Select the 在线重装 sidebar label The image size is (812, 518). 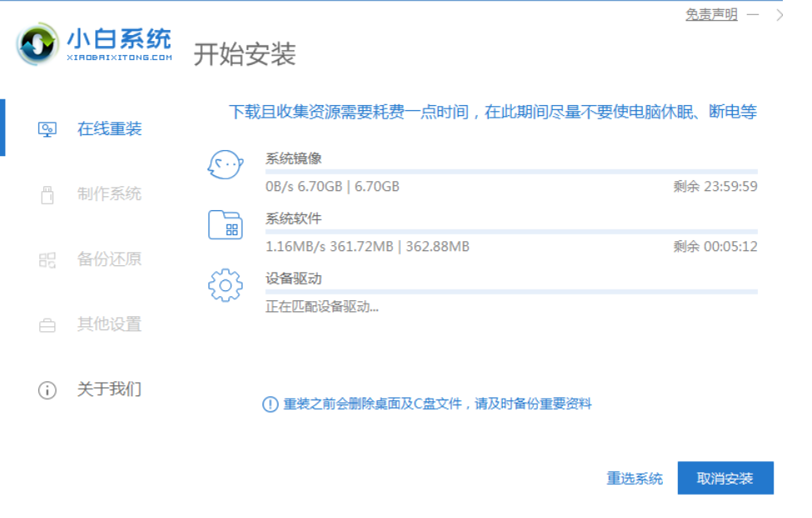coord(109,128)
